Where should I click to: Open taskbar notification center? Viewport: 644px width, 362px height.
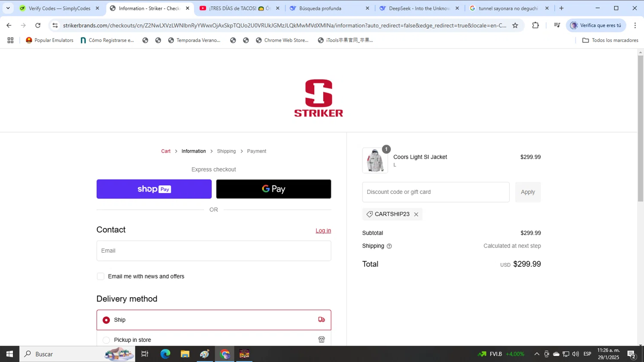[632, 354]
